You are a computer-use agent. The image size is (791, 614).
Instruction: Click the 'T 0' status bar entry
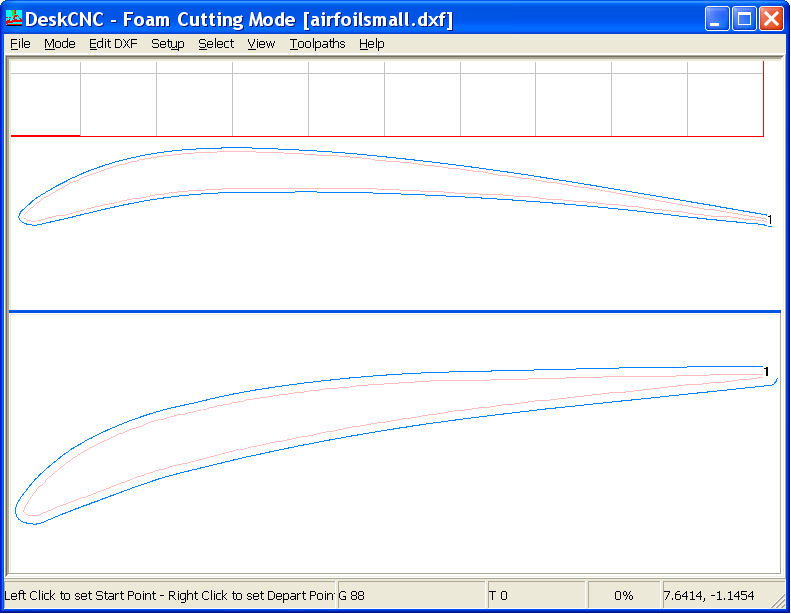(536, 595)
